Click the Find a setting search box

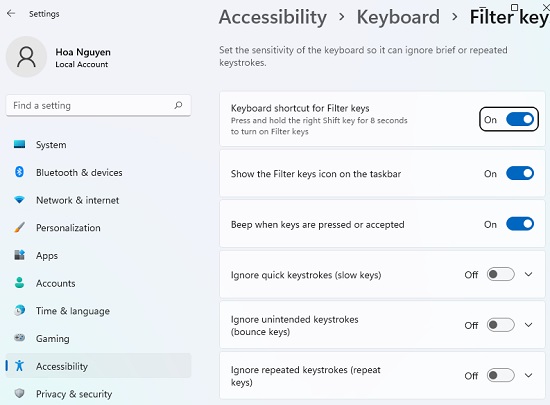click(98, 105)
